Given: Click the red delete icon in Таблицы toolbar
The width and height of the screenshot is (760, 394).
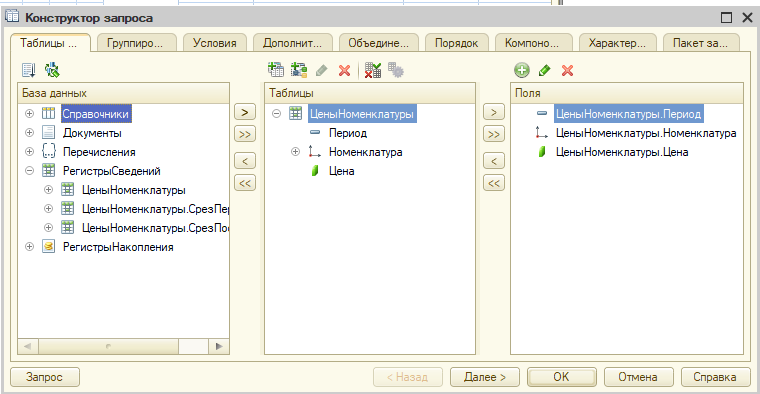Looking at the screenshot, I should (345, 71).
